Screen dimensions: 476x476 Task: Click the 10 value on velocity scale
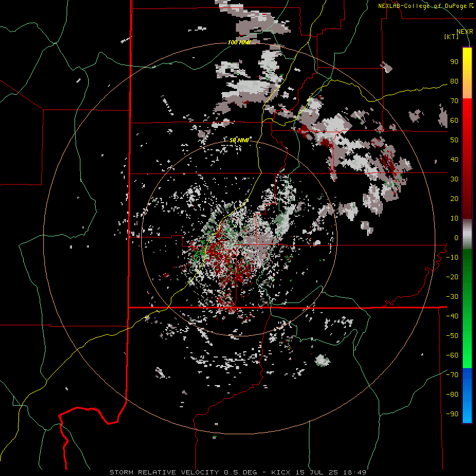coord(454,218)
